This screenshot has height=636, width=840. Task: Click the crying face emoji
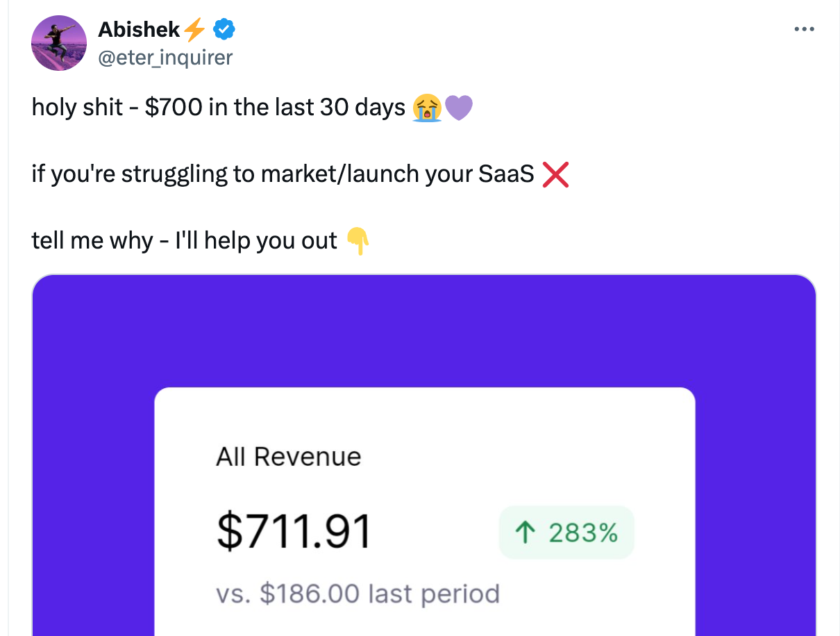tap(426, 108)
